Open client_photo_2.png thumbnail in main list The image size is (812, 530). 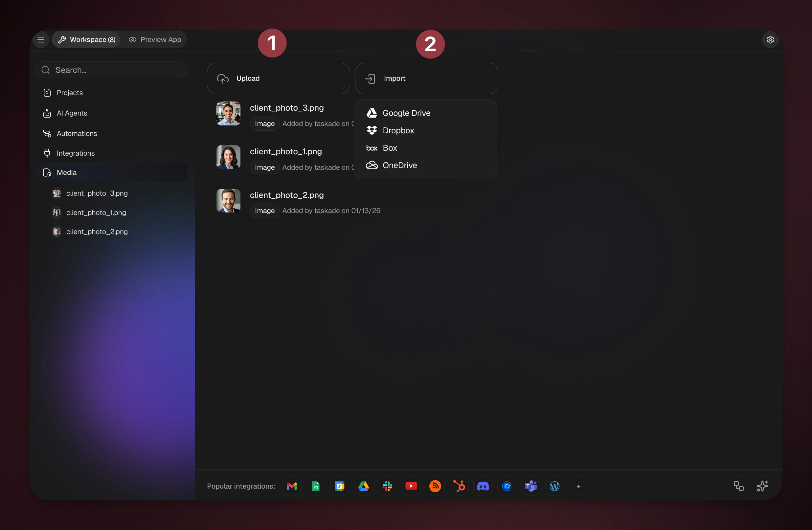coord(228,201)
